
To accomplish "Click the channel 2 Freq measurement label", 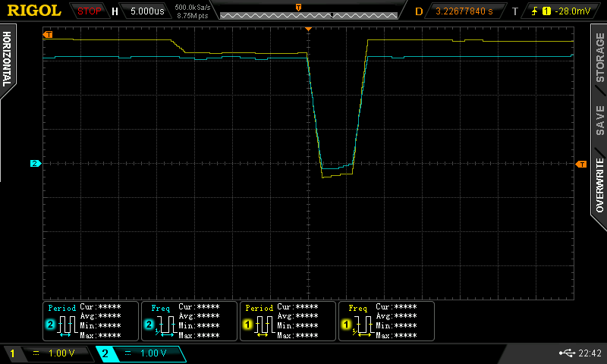I will click(x=161, y=309).
